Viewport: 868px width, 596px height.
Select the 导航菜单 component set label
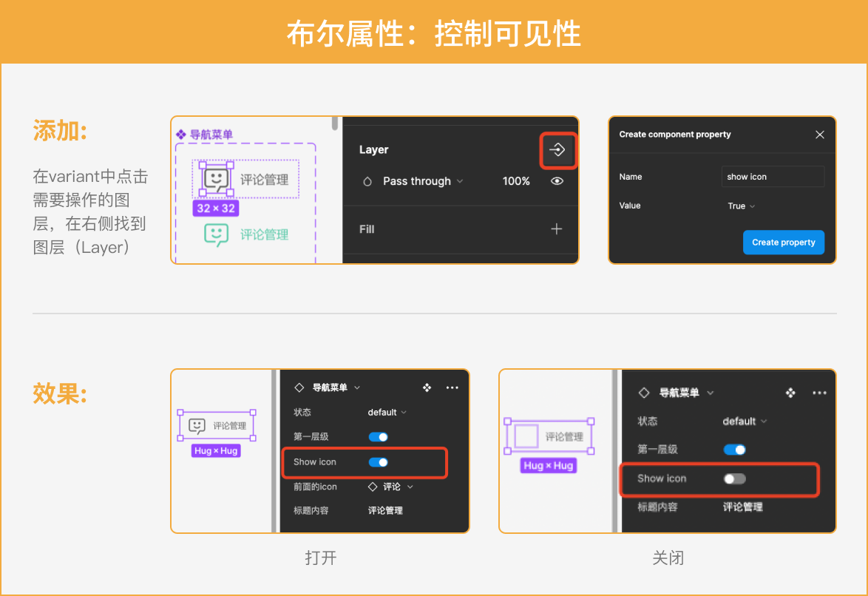click(x=205, y=135)
